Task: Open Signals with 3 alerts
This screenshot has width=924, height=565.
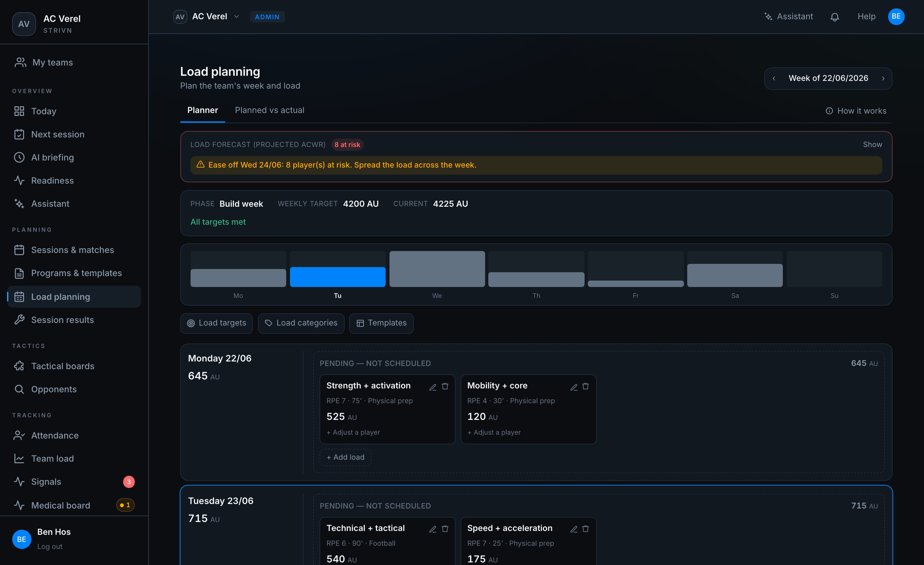Action: [x=74, y=482]
